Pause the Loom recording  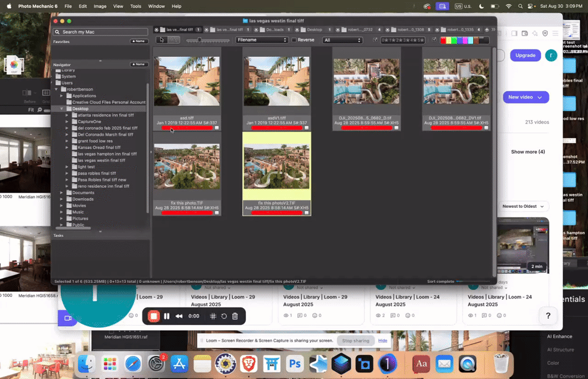click(167, 316)
